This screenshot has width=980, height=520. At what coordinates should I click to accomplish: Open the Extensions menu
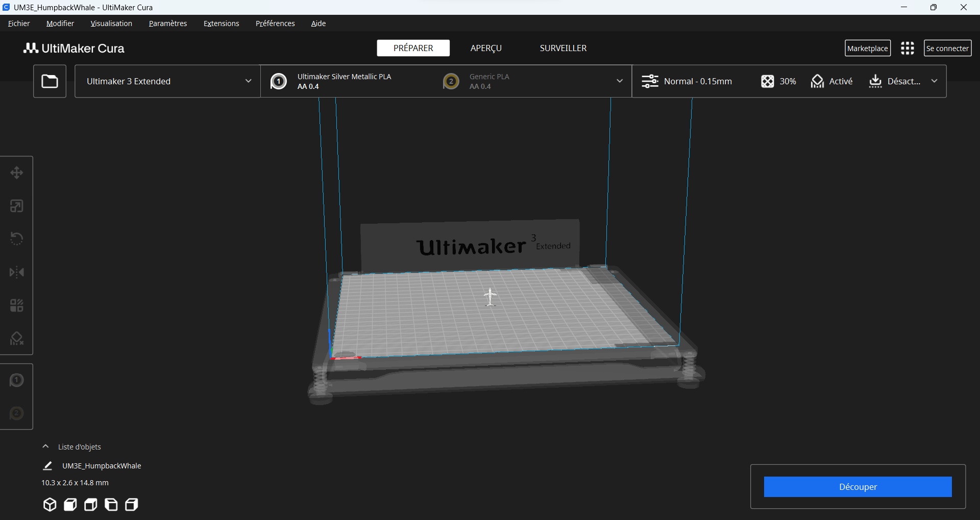221,23
